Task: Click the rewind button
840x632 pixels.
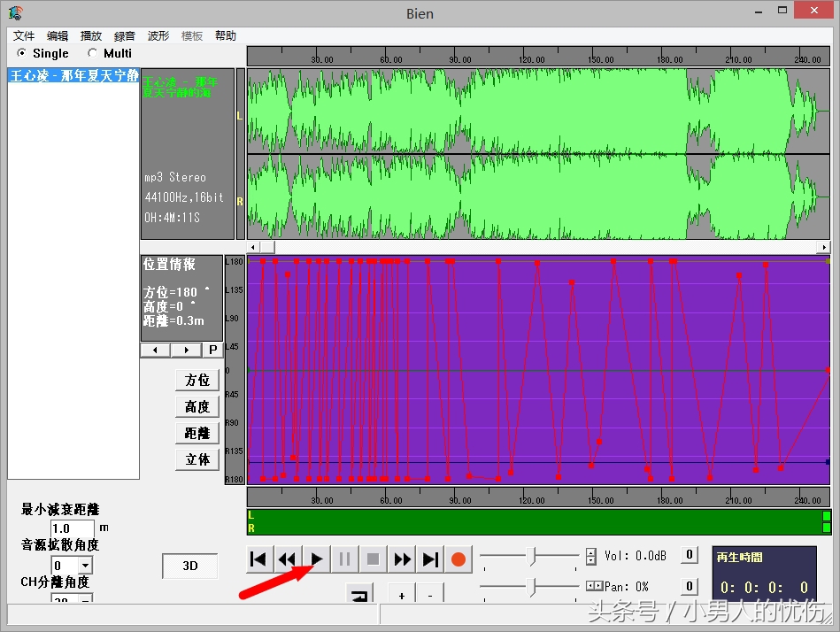Action: (287, 559)
